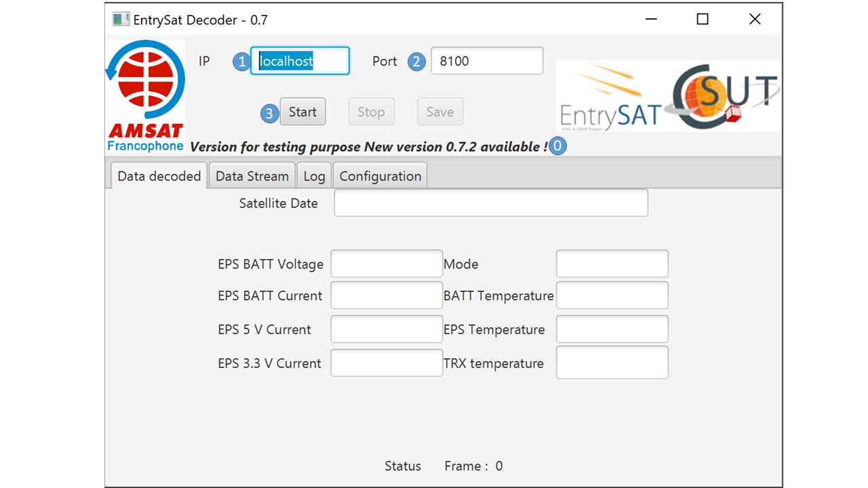The image size is (868, 488).
Task: Click the 'Satellite Date' label
Action: pyautogui.click(x=278, y=203)
